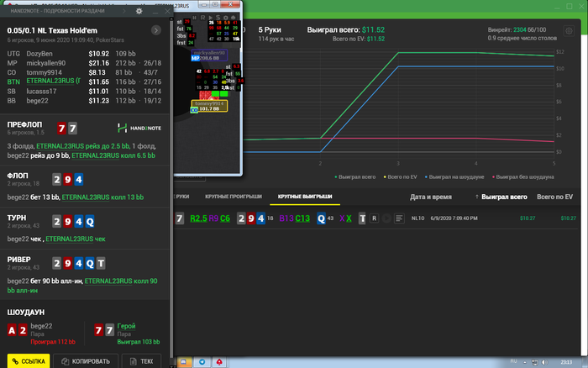Click hand date 6/9/2020 7:09:40 PM
Image resolution: width=588 pixels, height=368 pixels.
click(454, 218)
